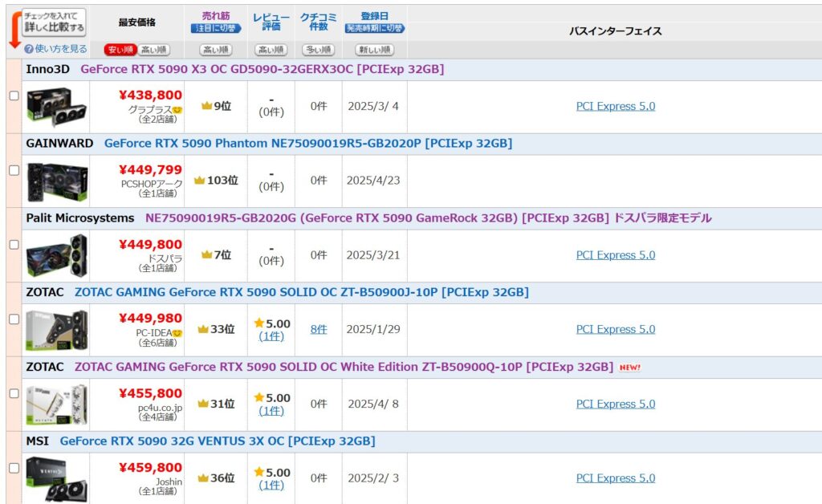Select the Palit Microsystems GameRock row checkbox
This screenshot has width=822, height=504.
coord(14,245)
